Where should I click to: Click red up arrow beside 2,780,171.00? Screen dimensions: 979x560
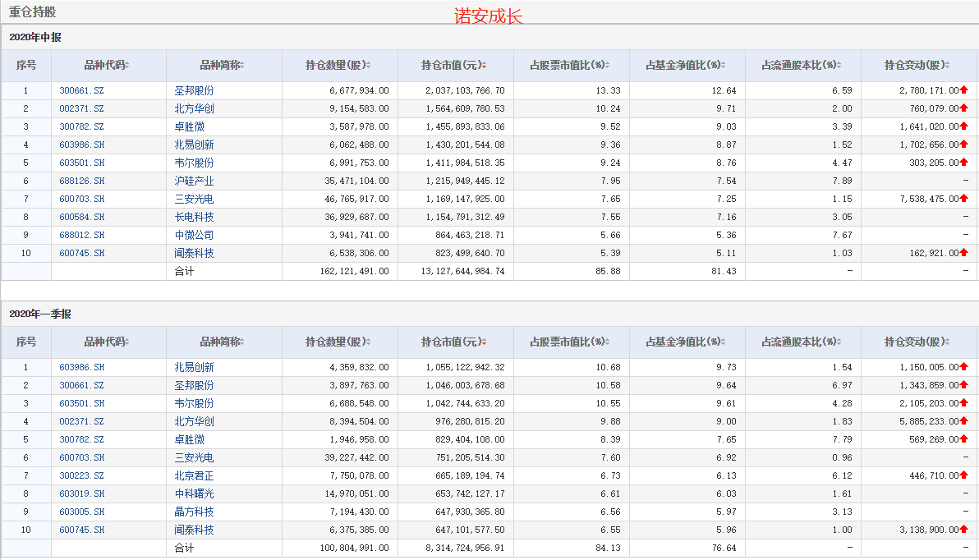tap(964, 90)
